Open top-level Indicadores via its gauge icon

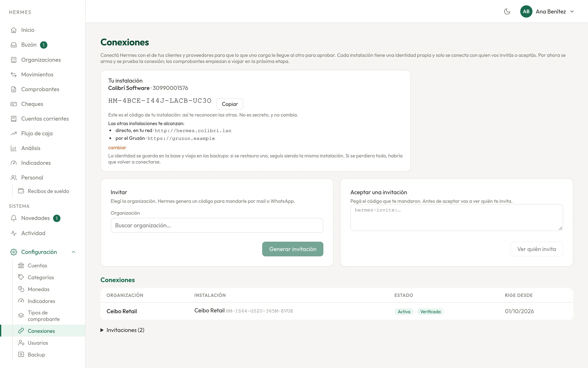[x=14, y=163]
